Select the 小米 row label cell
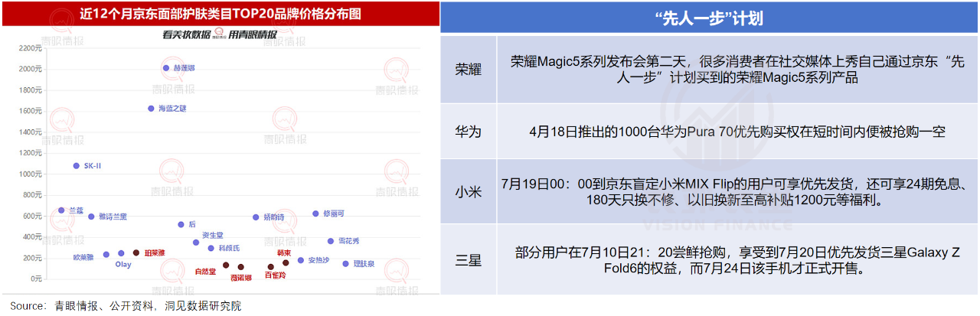This screenshot has width=980, height=316. click(x=469, y=192)
